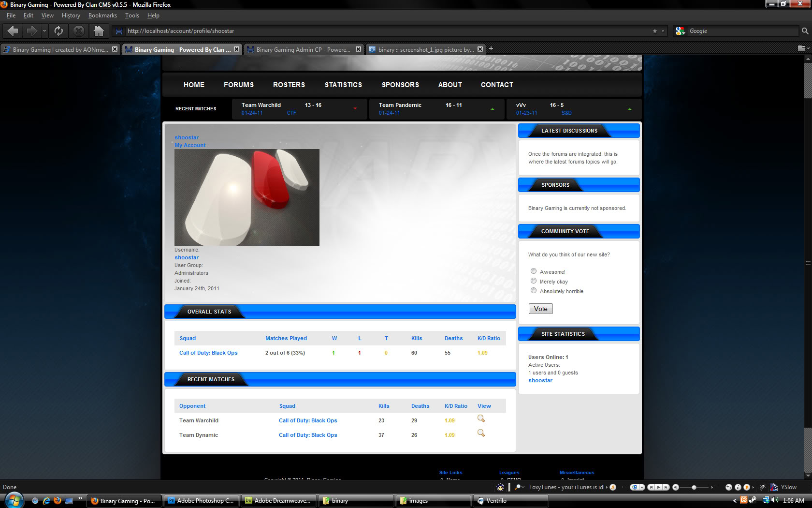Close the Binary Gaming Admin CP tab

point(358,49)
